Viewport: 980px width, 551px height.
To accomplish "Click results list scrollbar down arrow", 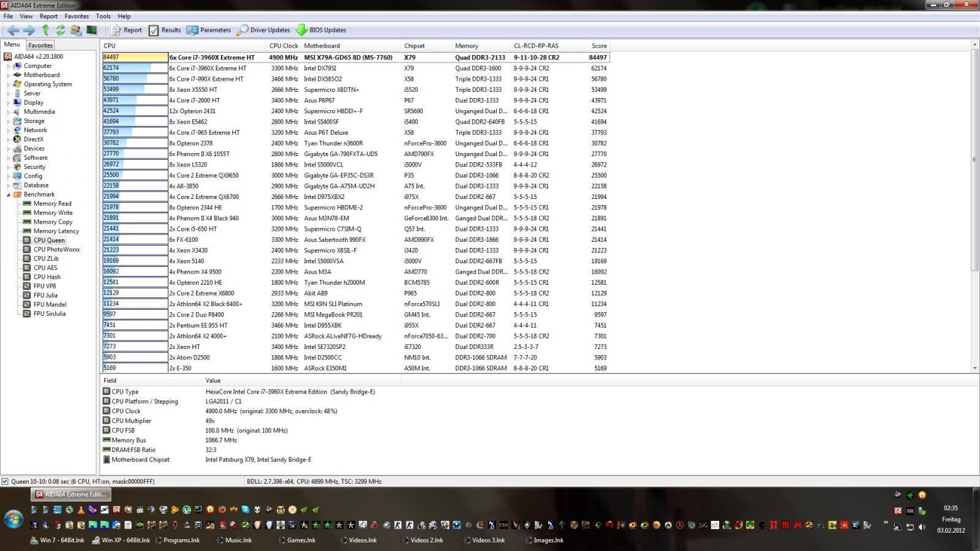I will click(x=974, y=368).
